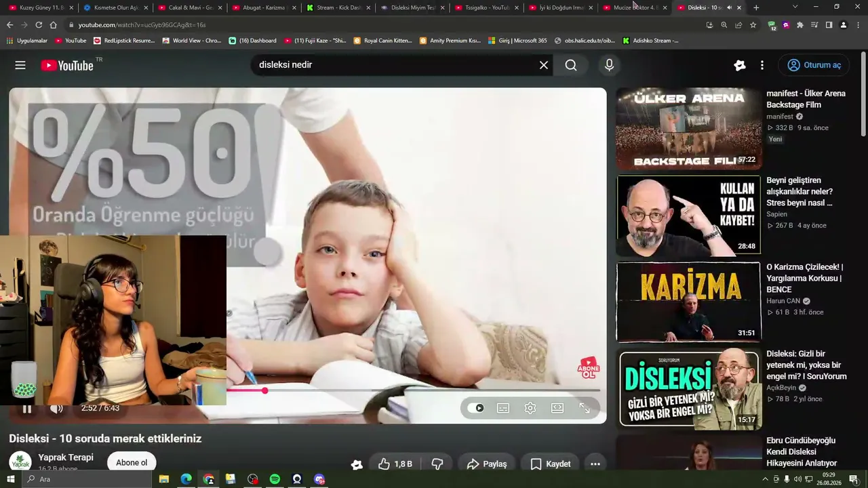Bookmark this page with the star icon
The width and height of the screenshot is (868, 488).
coord(753,25)
